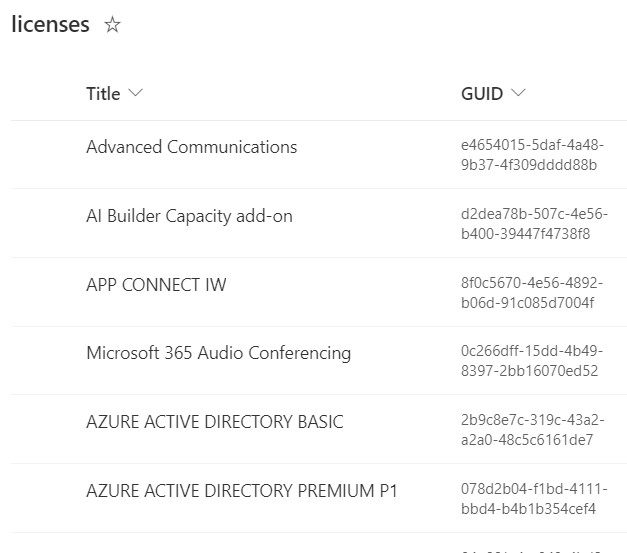
Task: Click the GUID column header label
Action: [x=481, y=94]
